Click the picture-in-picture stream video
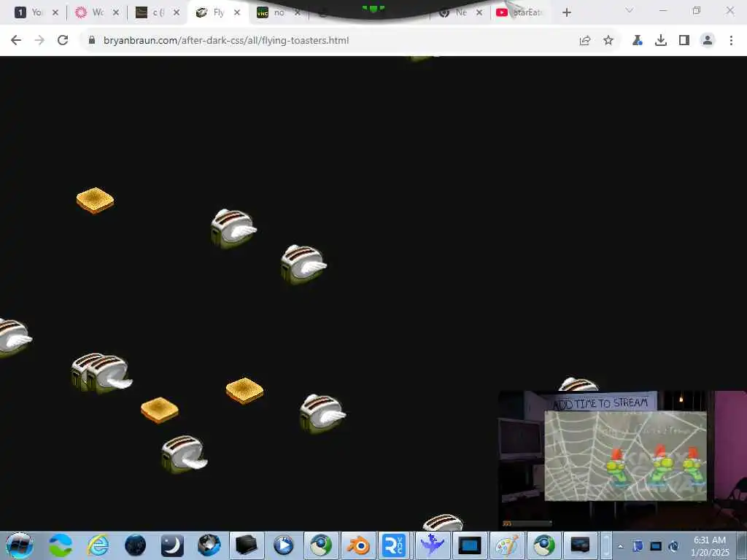This screenshot has width=747, height=560. tap(622, 460)
